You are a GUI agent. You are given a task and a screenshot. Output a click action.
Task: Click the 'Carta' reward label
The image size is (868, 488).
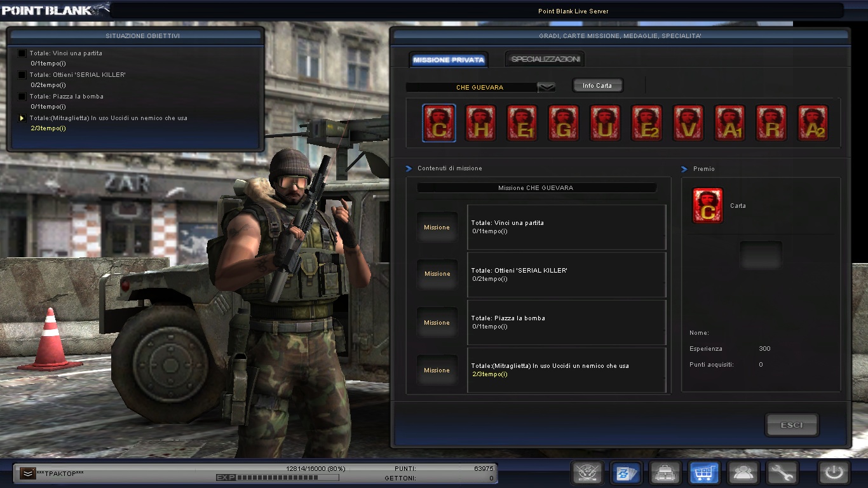tap(738, 206)
